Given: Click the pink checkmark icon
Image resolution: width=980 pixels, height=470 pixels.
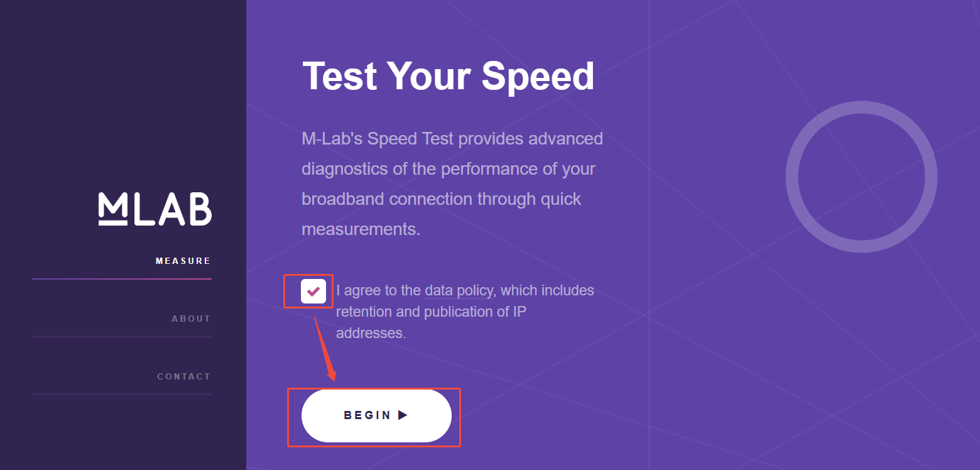Looking at the screenshot, I should [313, 291].
